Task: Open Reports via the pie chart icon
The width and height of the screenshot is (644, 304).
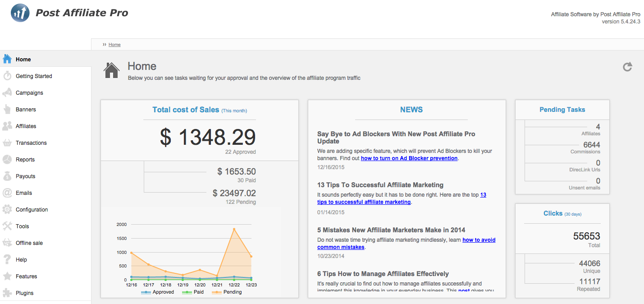Action: tap(7, 159)
